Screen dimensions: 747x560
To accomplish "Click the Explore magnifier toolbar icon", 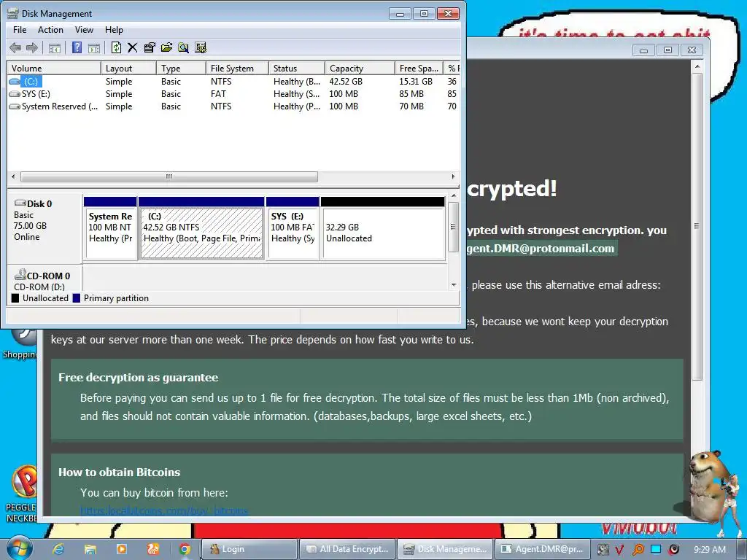I will [183, 47].
